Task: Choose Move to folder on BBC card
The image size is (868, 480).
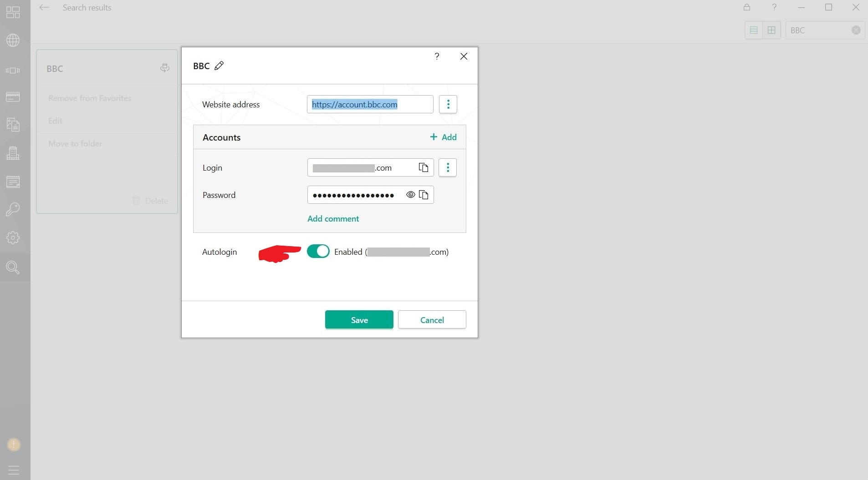Action: 75,143
